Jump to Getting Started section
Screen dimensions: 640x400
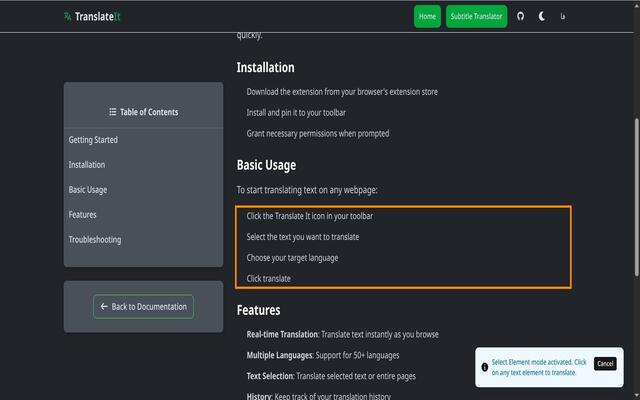[x=93, y=140]
